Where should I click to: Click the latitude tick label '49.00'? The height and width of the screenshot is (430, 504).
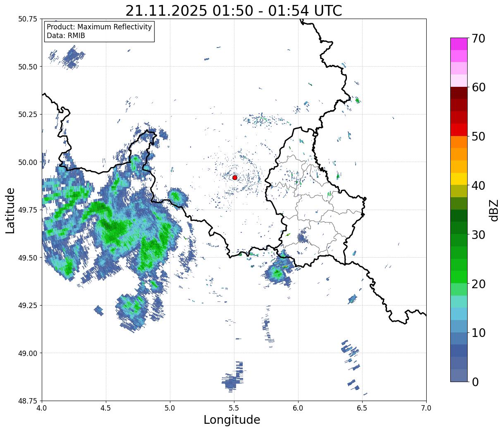point(28,353)
